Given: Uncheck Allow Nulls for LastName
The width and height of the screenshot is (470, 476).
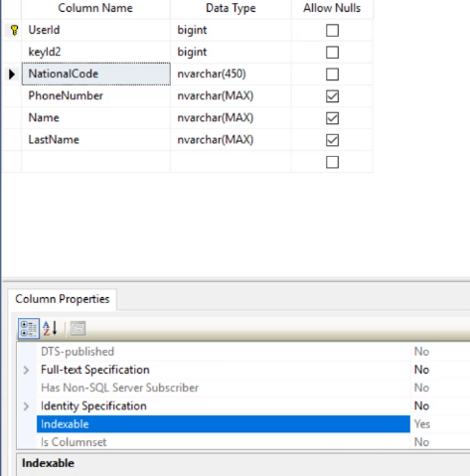Looking at the screenshot, I should click(x=332, y=140).
